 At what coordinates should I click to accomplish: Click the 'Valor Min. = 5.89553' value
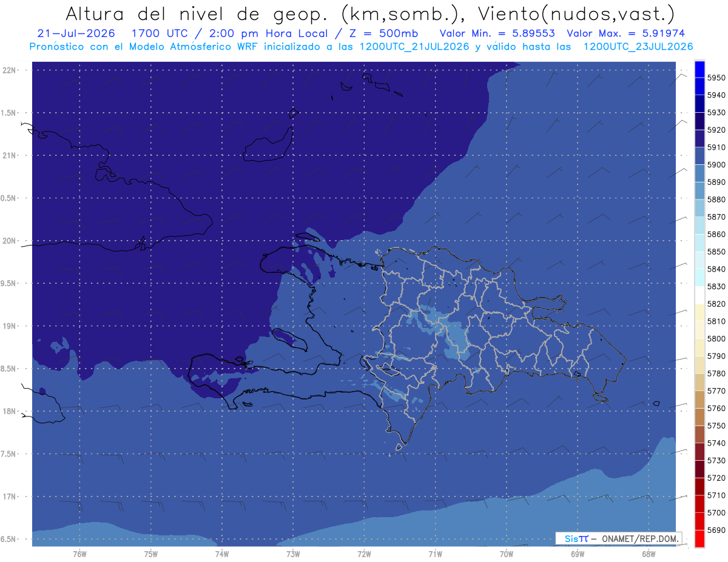(497, 33)
